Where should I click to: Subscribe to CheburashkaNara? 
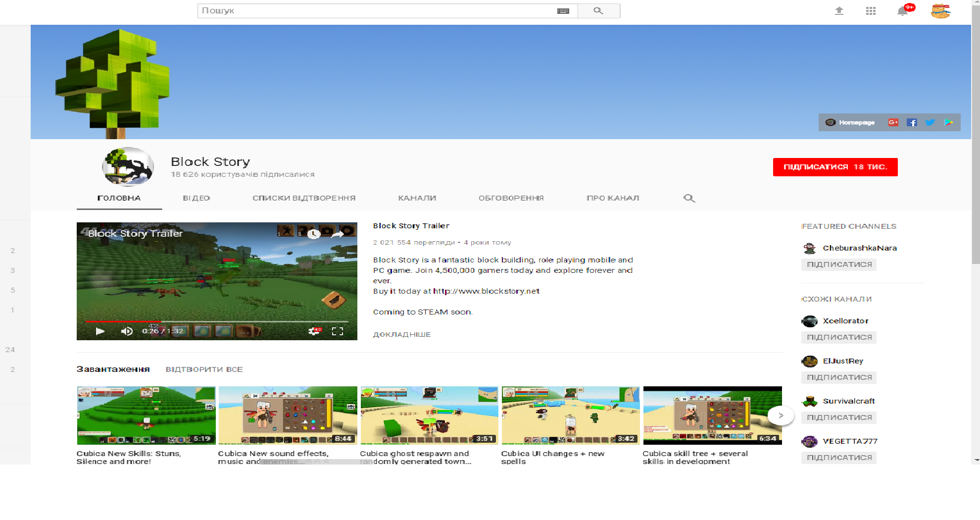[839, 264]
